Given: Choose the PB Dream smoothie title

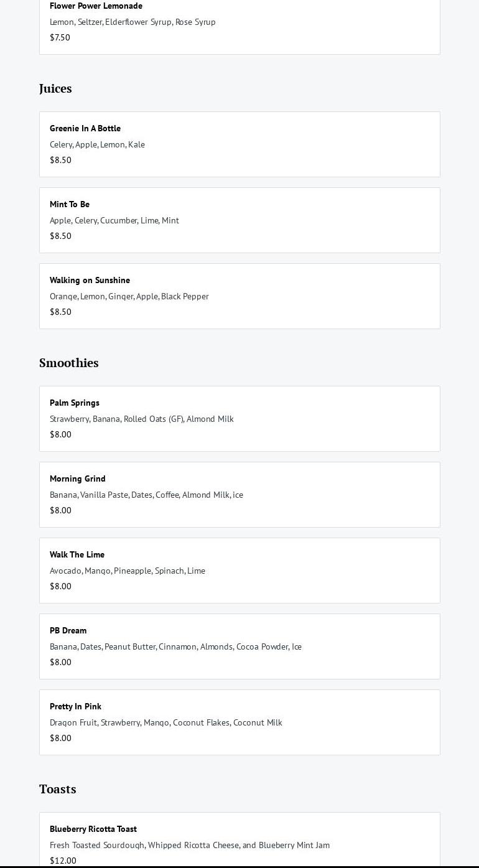Looking at the screenshot, I should (68, 630).
